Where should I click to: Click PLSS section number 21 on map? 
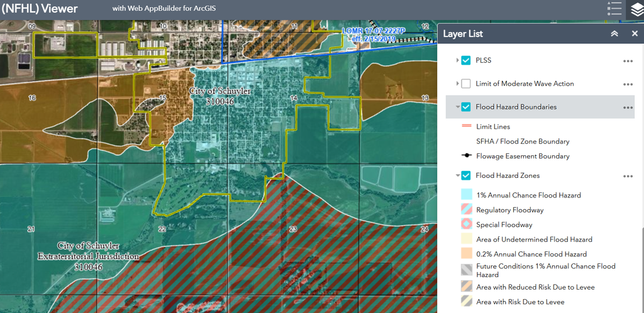(x=31, y=229)
